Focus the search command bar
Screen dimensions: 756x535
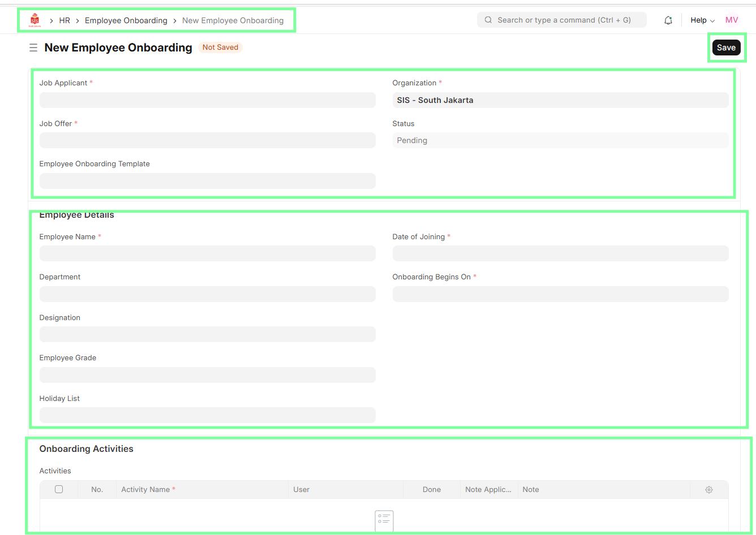pyautogui.click(x=561, y=20)
